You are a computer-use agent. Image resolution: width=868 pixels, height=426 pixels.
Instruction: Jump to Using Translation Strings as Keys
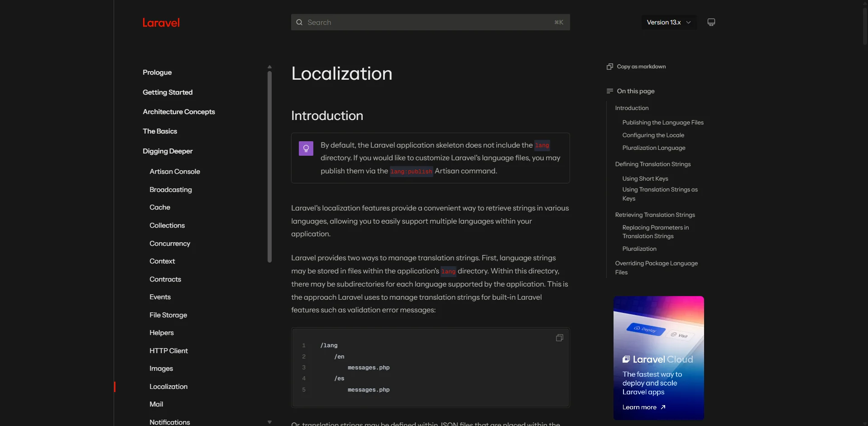[660, 194]
